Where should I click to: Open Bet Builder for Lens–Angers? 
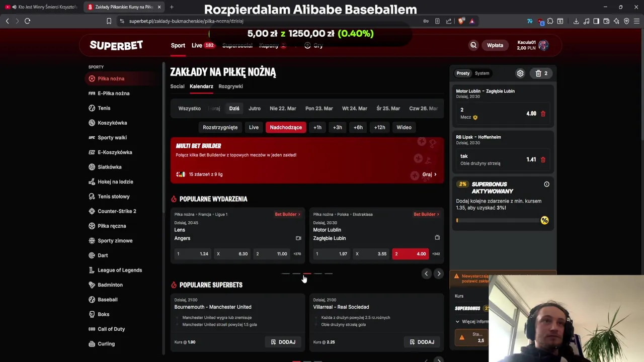287,214
